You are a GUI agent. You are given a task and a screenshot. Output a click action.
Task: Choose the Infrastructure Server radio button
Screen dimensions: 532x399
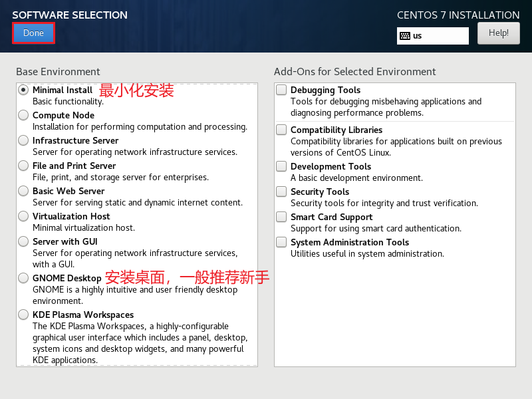point(23,140)
